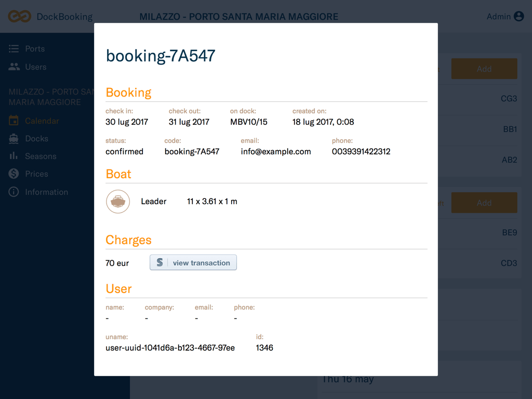
Task: Click the Seasons bar chart icon
Action: (x=14, y=156)
